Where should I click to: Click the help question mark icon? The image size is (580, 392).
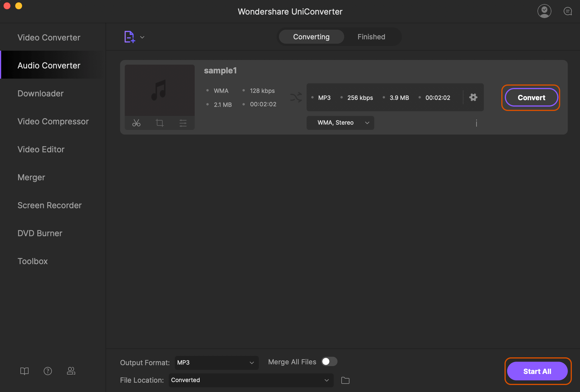click(x=48, y=370)
